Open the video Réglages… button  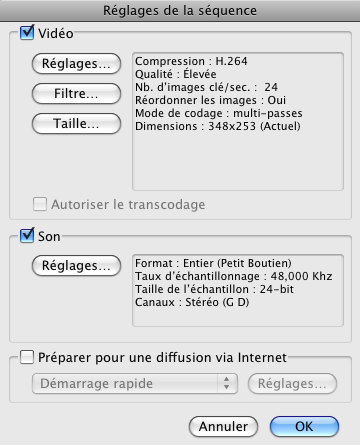[x=76, y=63]
